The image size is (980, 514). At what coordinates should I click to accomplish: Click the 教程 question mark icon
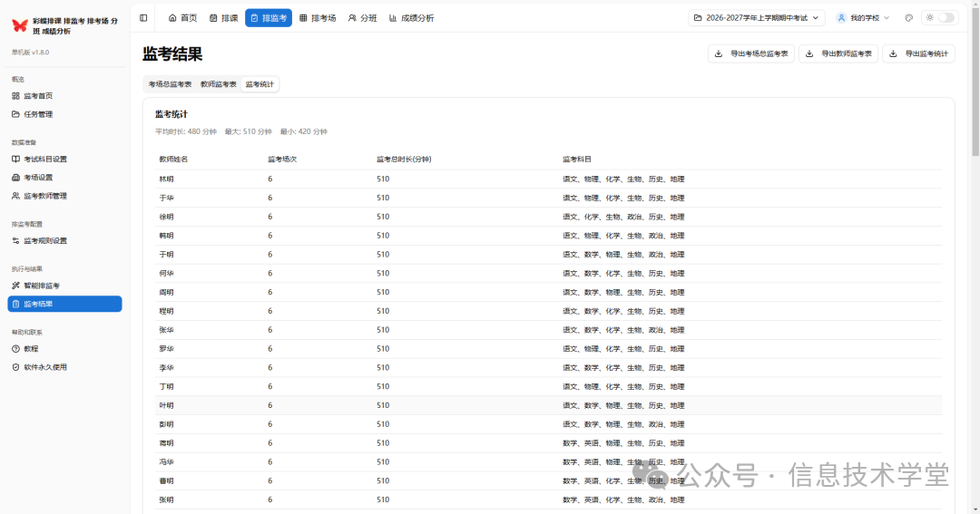tap(15, 349)
